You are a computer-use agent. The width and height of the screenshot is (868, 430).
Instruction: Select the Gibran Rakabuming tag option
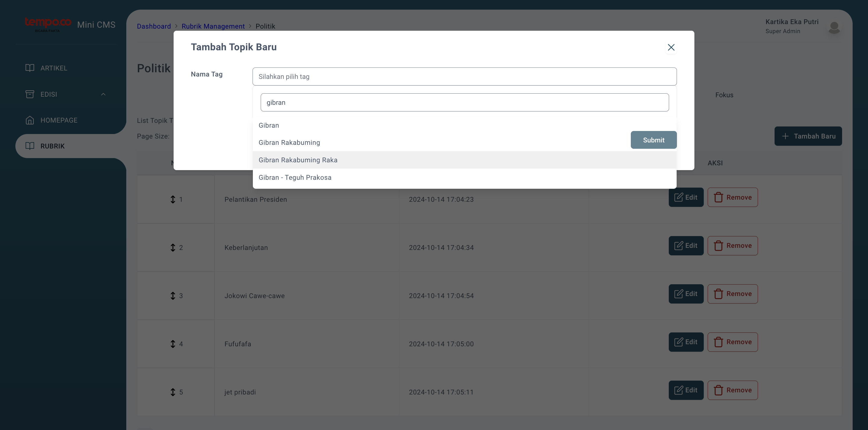click(289, 142)
